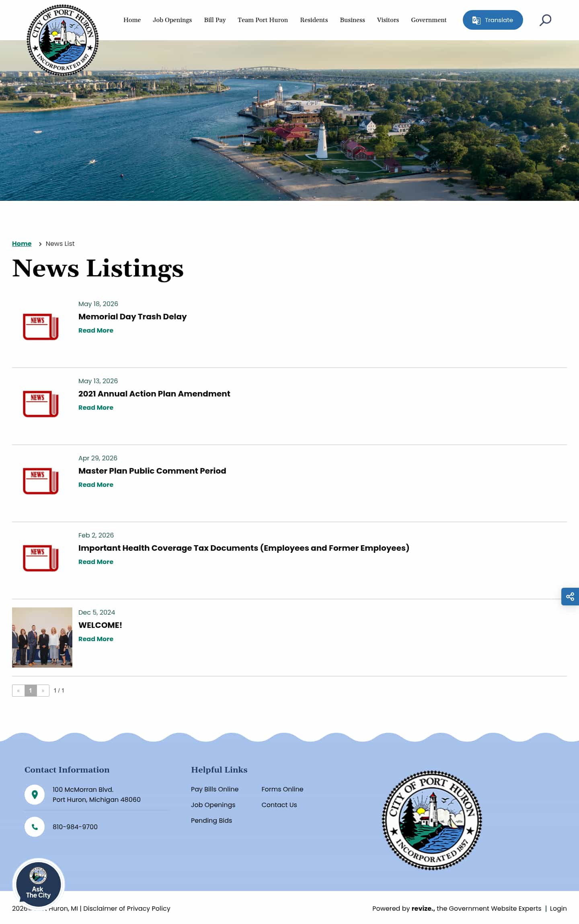Click the Home breadcrumb link
This screenshot has width=579, height=924.
click(22, 243)
